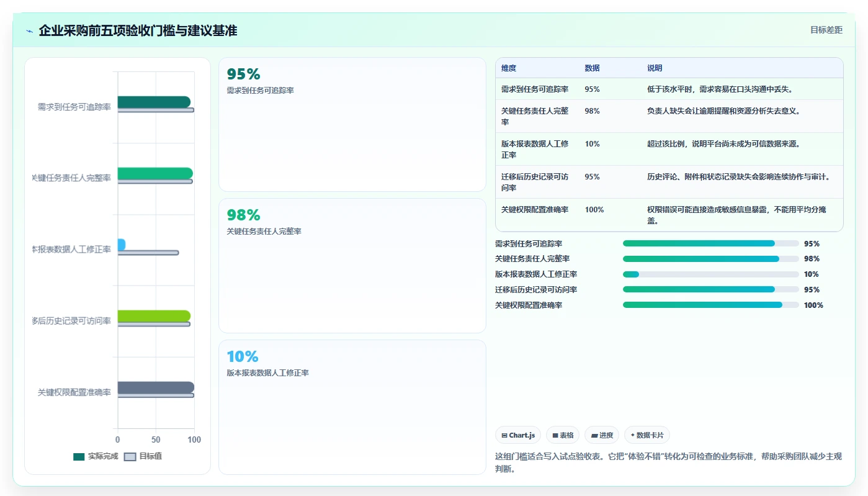
Task: Click the 表格 tag chip
Action: (x=563, y=435)
